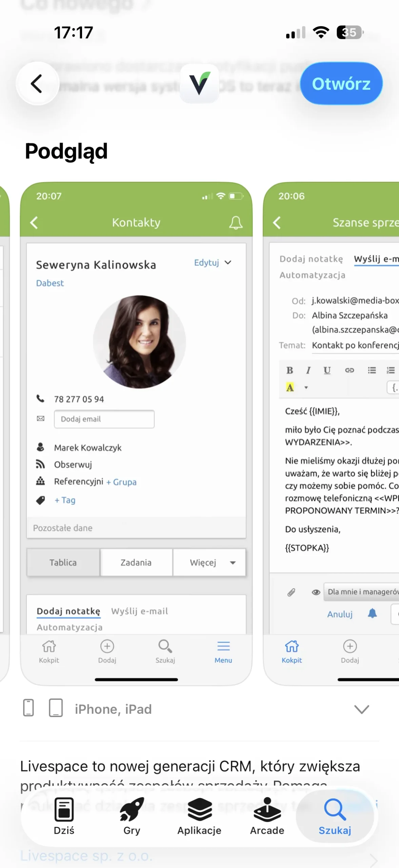Expand the chevron next to Edytuj
The image size is (399, 868).
(x=228, y=263)
